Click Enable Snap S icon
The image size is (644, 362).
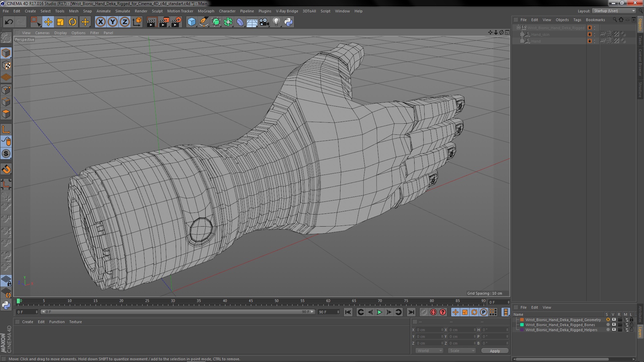[x=6, y=154]
